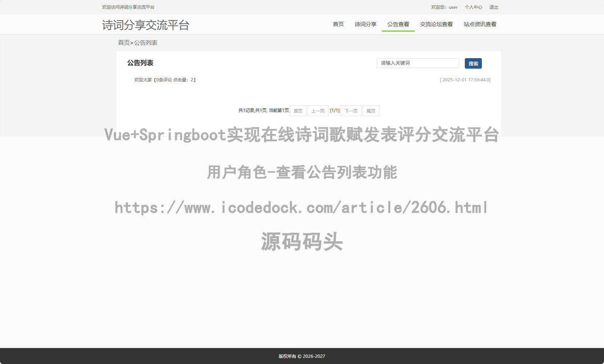Click the 首页 pagination button

[x=298, y=111]
